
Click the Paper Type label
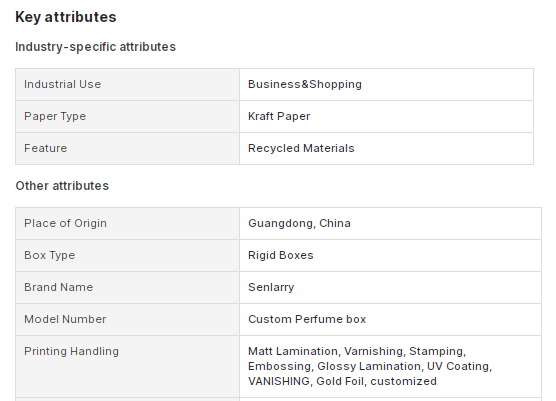55,117
